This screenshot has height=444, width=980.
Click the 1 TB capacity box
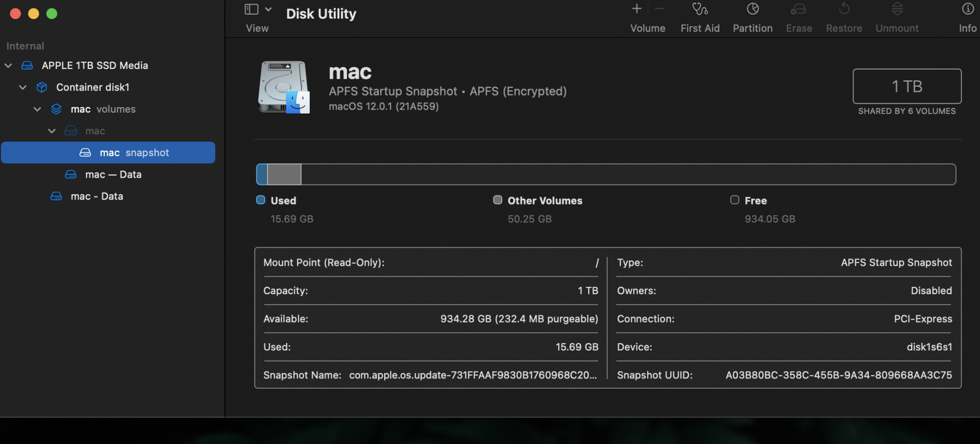point(907,86)
